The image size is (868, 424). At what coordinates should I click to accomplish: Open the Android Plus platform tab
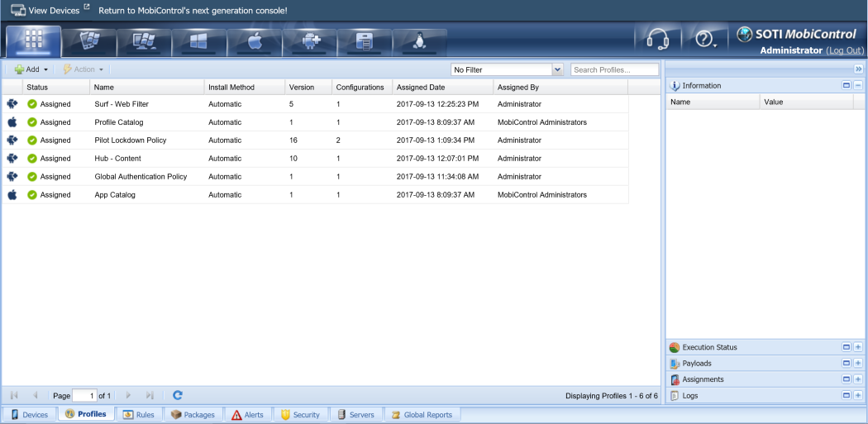click(x=309, y=41)
